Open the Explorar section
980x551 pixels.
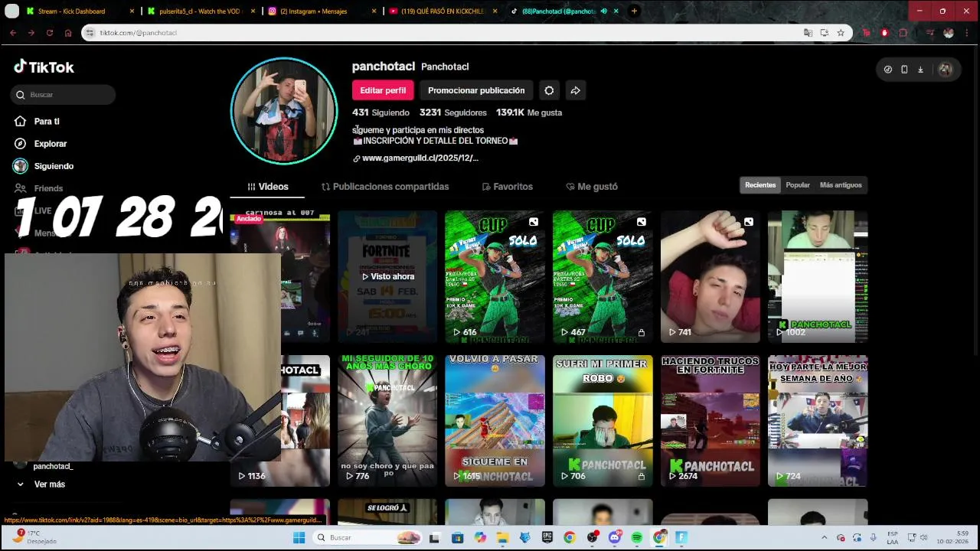41,143
